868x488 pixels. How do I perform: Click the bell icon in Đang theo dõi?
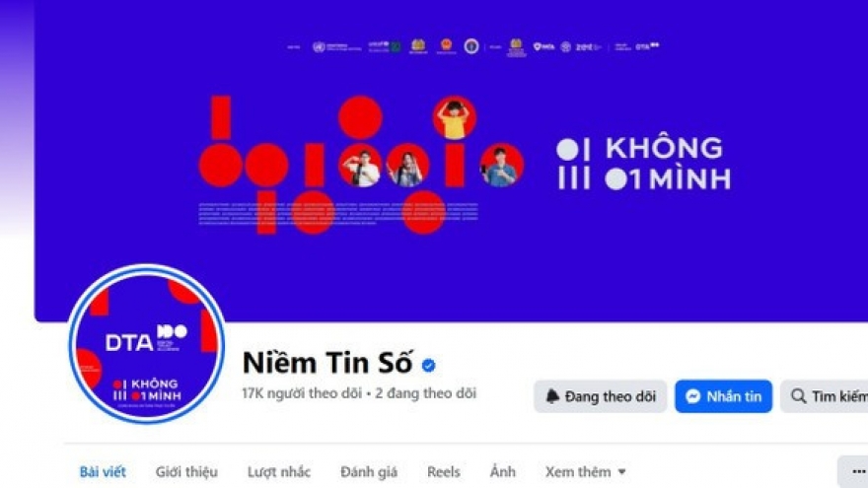click(x=552, y=396)
